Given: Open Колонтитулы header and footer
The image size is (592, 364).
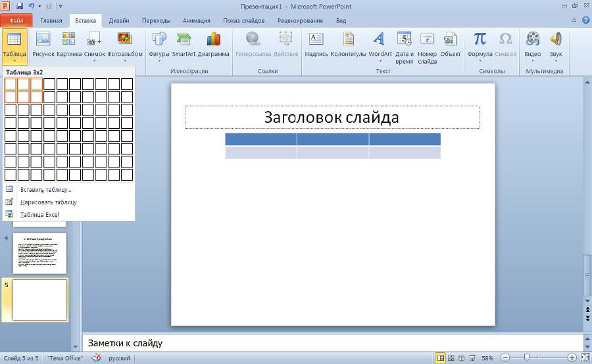Looking at the screenshot, I should tap(348, 45).
